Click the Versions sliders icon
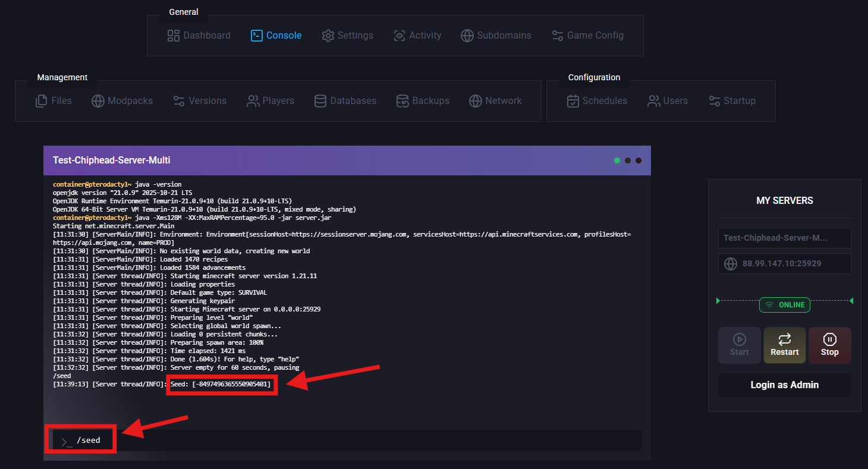The width and height of the screenshot is (868, 469). (179, 101)
